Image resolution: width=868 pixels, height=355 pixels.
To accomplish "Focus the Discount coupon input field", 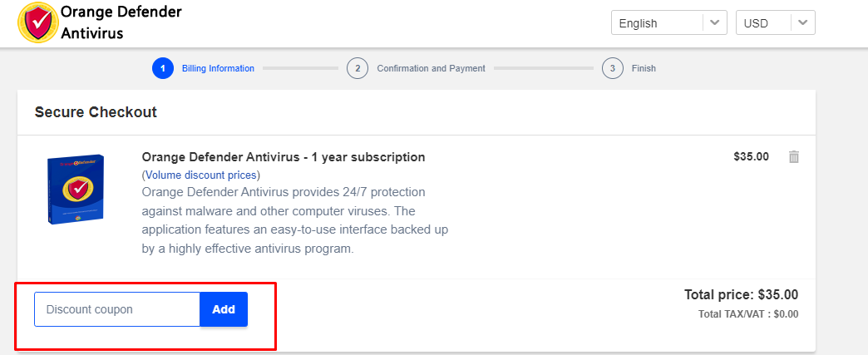I will point(117,309).
